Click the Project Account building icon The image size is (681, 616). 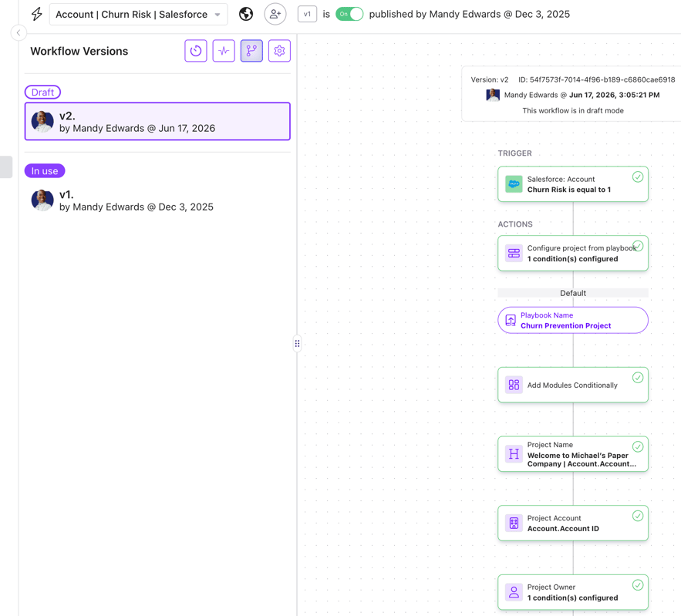pos(514,523)
